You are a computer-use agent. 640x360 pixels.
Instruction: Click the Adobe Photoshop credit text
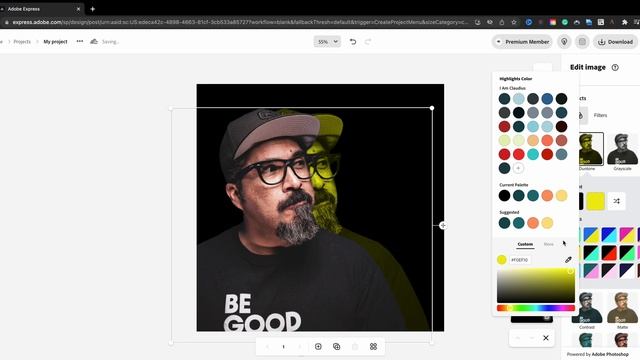610,354
